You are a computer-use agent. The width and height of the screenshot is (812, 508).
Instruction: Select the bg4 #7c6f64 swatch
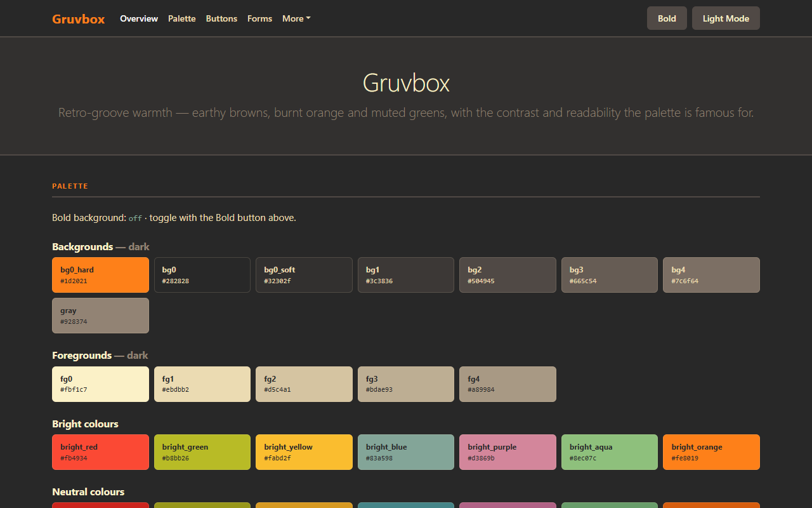click(x=711, y=275)
